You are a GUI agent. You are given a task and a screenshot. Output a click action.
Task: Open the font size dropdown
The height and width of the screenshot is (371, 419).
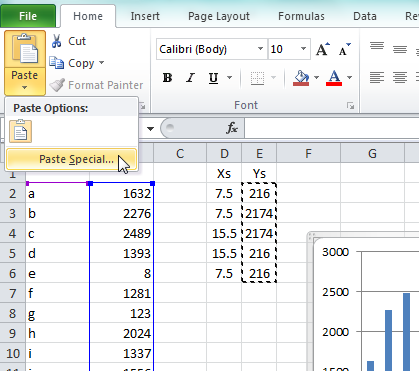(303, 49)
